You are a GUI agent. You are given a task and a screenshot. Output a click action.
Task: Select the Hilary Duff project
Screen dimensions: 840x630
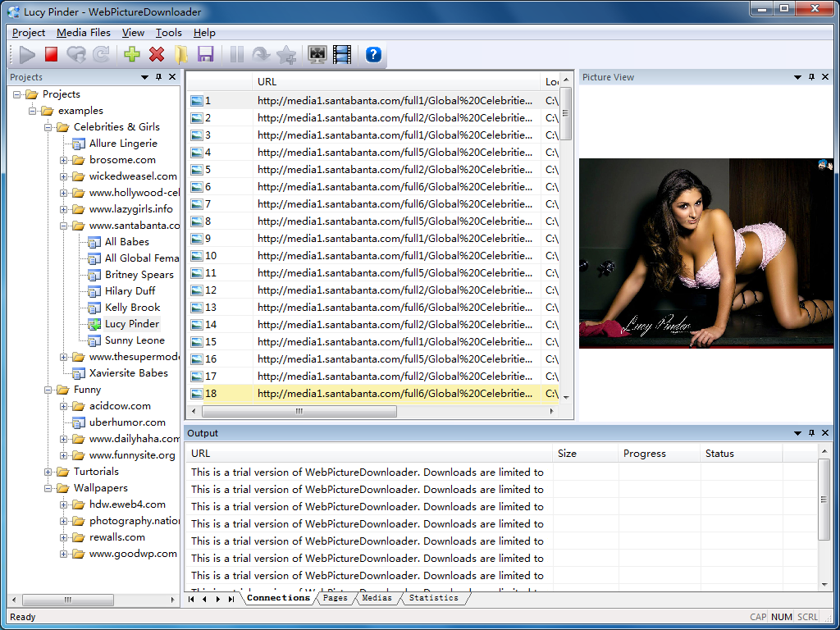tap(130, 291)
